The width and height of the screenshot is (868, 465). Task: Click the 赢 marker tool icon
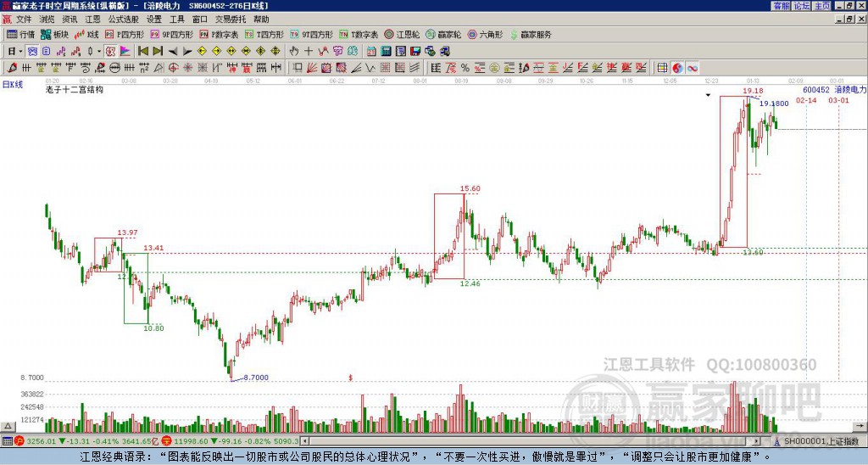tap(247, 68)
